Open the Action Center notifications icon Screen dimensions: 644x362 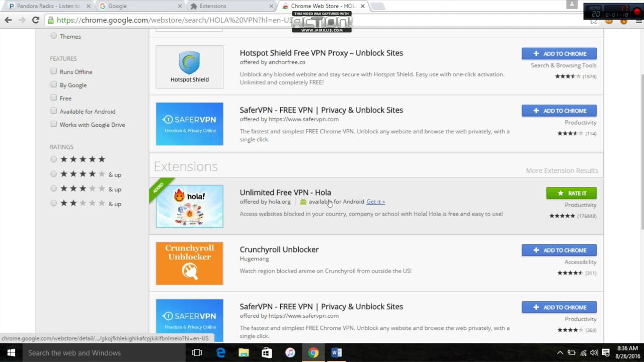point(606,352)
